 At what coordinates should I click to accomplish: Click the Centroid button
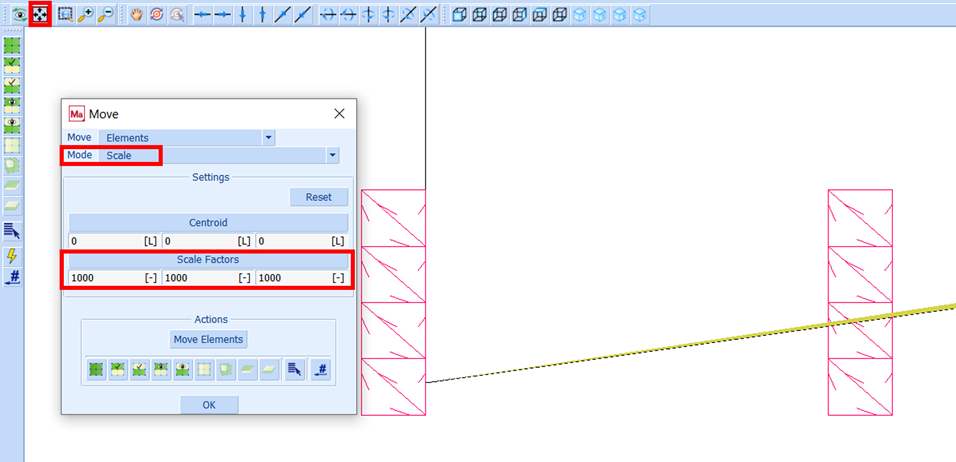(x=209, y=222)
